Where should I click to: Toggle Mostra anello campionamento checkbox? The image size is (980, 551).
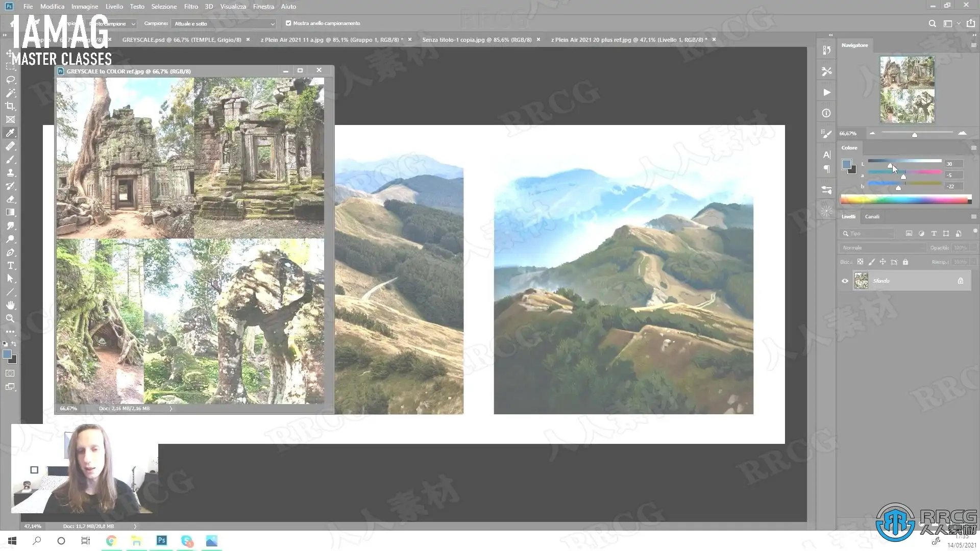click(288, 23)
